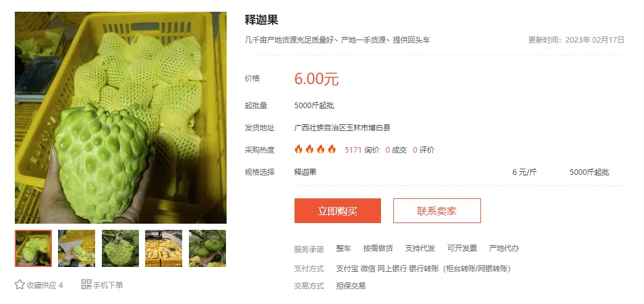Click the flame icons for purchase popularity
Viewport: 644px width, 304px height.
(315, 149)
